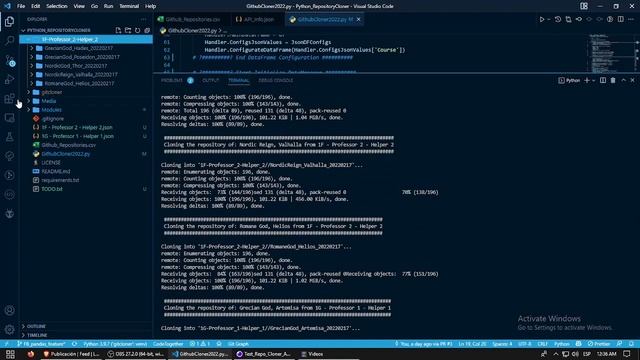Change the CRLF line ending setting
This screenshot has width=640, height=360.
pyautogui.click(x=542, y=344)
